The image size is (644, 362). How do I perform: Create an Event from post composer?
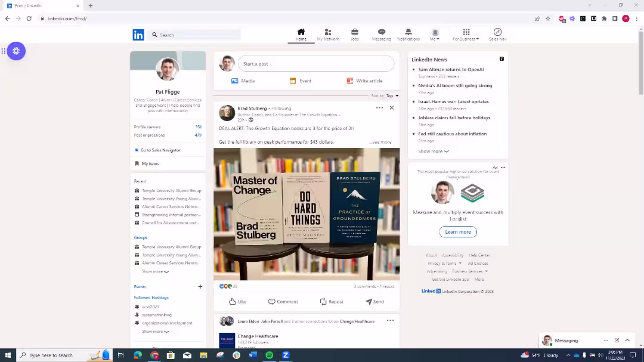[x=301, y=81]
